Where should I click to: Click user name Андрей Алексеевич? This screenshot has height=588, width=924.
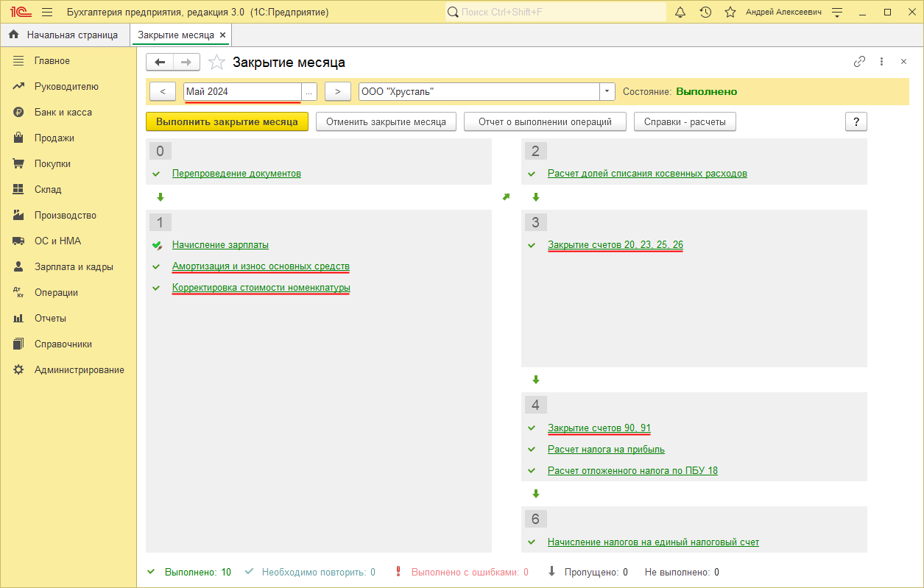coord(783,13)
